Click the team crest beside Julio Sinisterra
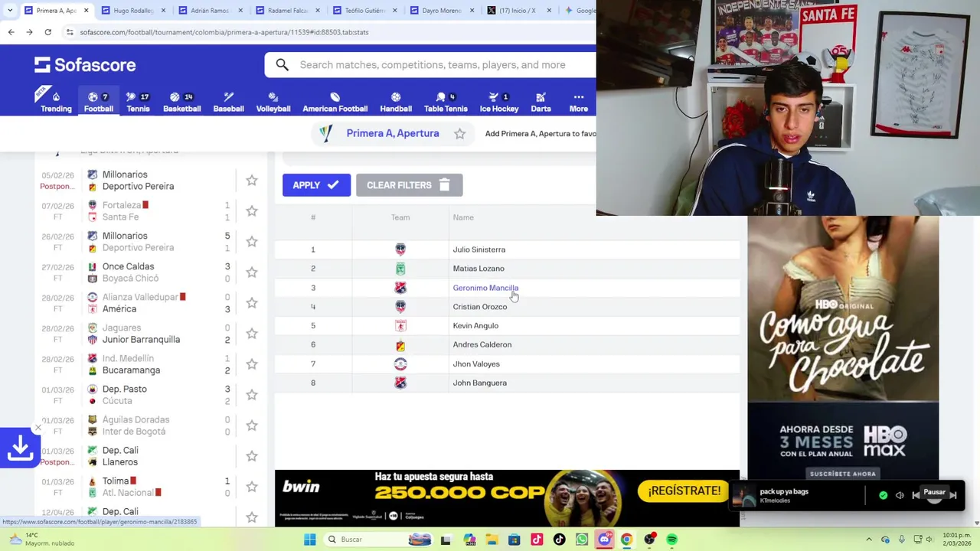Screen dimensions: 980x551 pyautogui.click(x=400, y=249)
